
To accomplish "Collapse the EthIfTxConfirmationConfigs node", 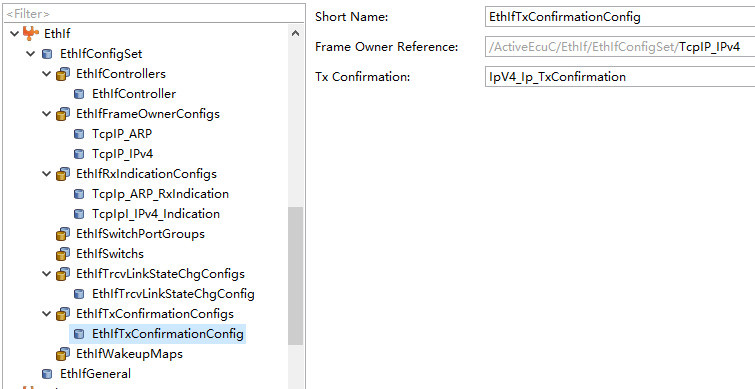I will click(47, 314).
